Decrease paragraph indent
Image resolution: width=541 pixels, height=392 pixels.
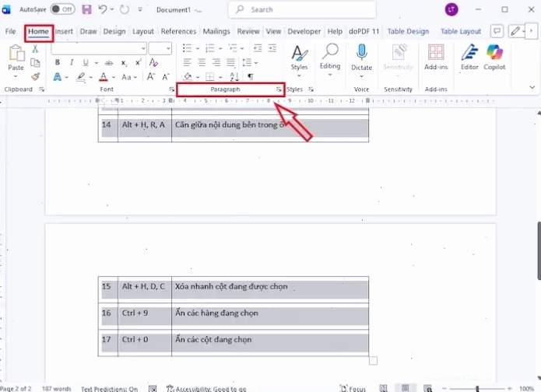258,48
